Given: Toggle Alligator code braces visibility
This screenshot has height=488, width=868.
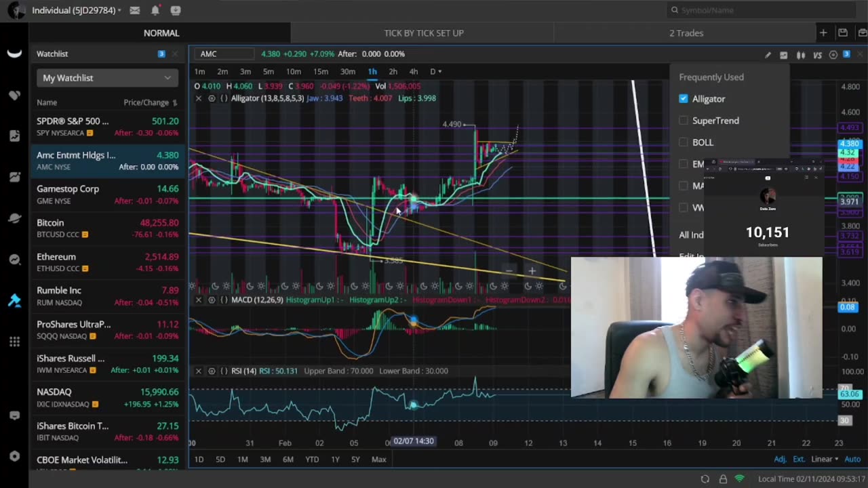Looking at the screenshot, I should 224,98.
